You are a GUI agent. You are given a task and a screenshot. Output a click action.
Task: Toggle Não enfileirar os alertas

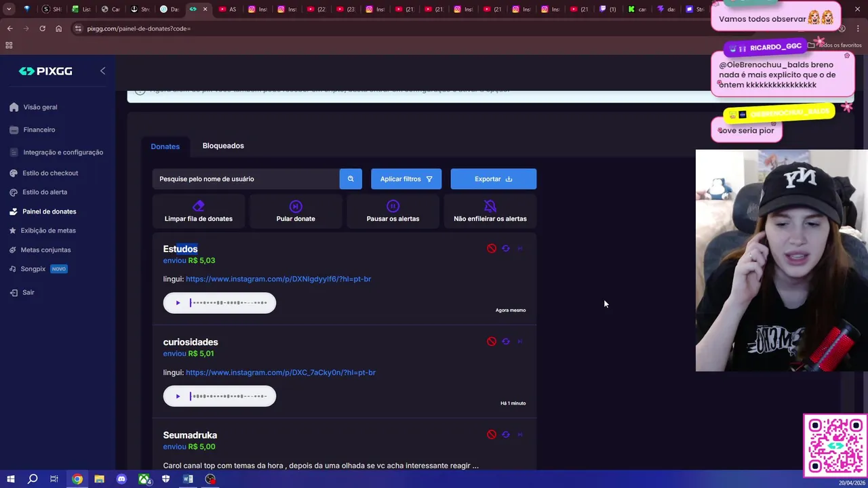click(490, 211)
